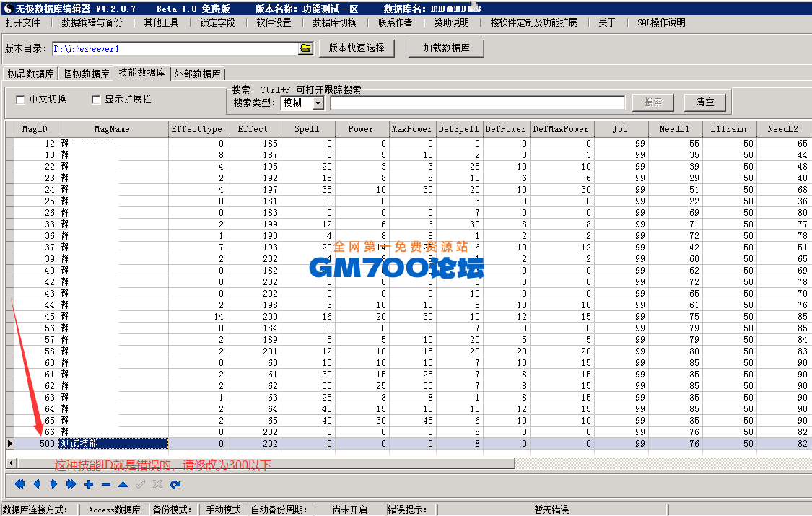Delete current record with minus icon

pyautogui.click(x=105, y=484)
